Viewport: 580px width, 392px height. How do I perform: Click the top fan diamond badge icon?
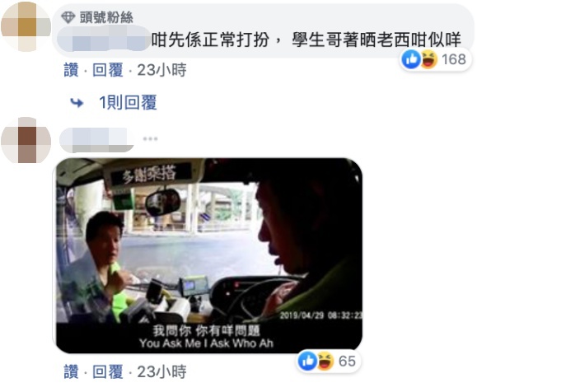click(68, 17)
